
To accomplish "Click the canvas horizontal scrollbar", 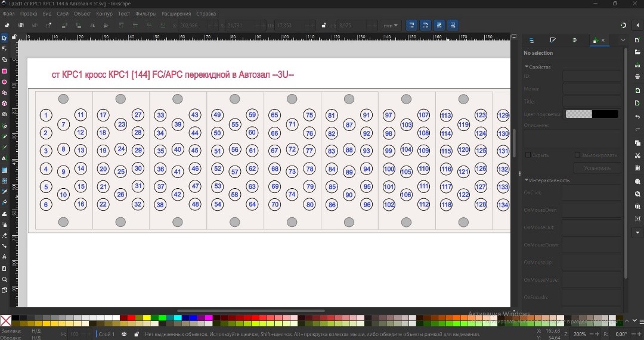I will pos(251,311).
